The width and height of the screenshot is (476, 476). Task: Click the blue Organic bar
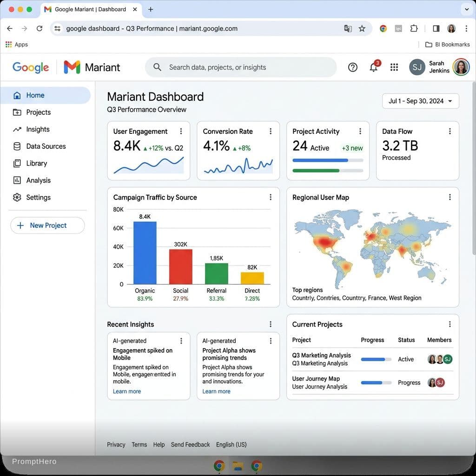145,253
